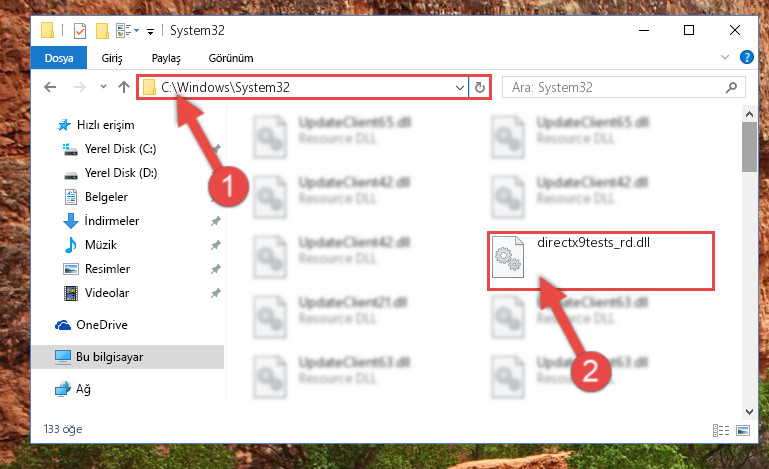Unpin İndirmeler using its pin icon

point(215,221)
